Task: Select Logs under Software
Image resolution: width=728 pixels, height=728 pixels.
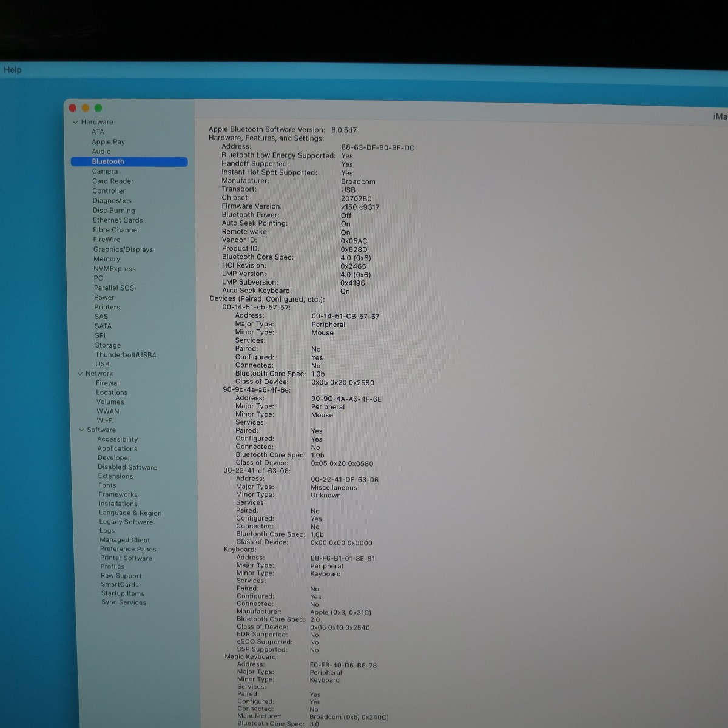Action: (x=107, y=531)
